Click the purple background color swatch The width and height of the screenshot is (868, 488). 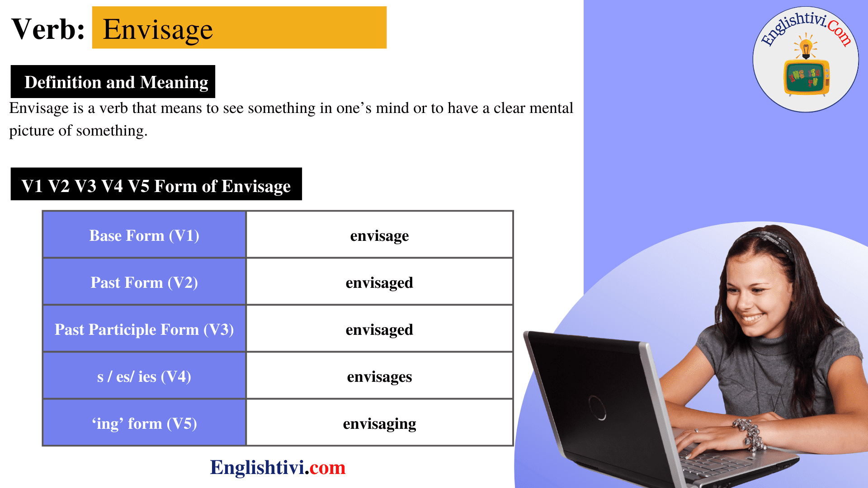tap(656, 179)
